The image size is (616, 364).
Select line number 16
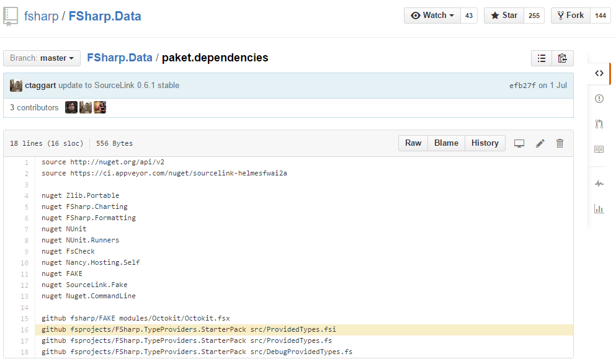24,330
